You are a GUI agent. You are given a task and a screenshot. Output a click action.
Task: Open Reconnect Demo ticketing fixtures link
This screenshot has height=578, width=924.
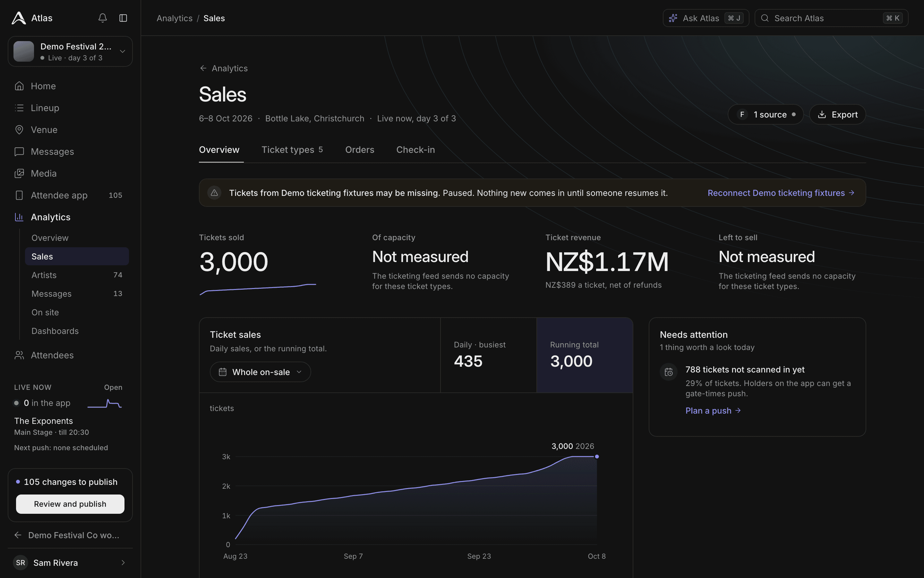(781, 193)
